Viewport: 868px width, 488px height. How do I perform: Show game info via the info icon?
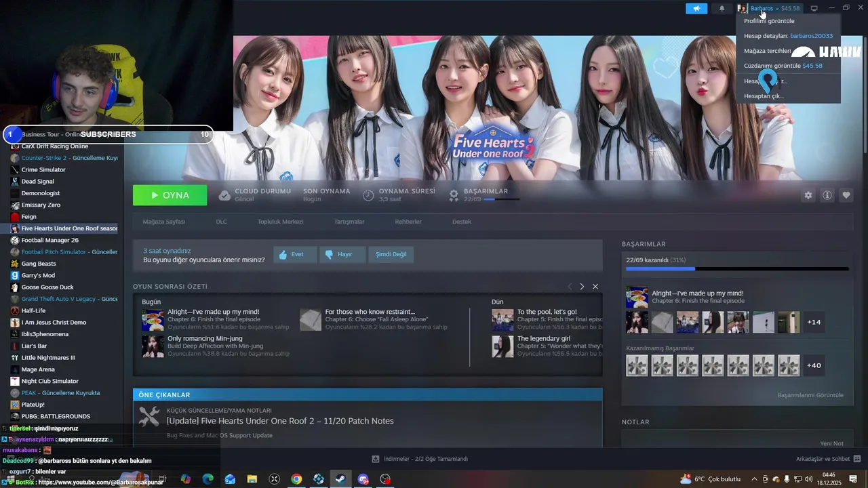click(x=827, y=195)
